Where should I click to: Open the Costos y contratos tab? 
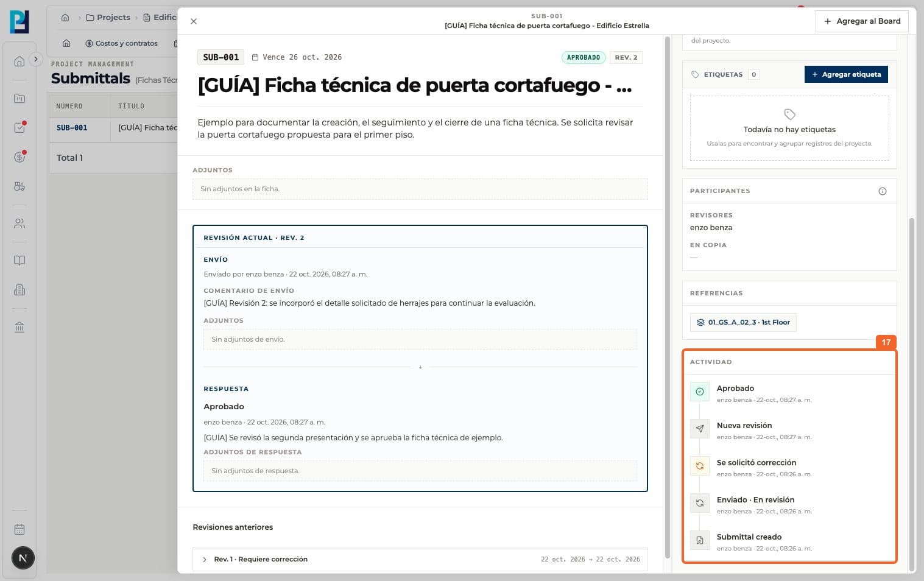coord(121,43)
